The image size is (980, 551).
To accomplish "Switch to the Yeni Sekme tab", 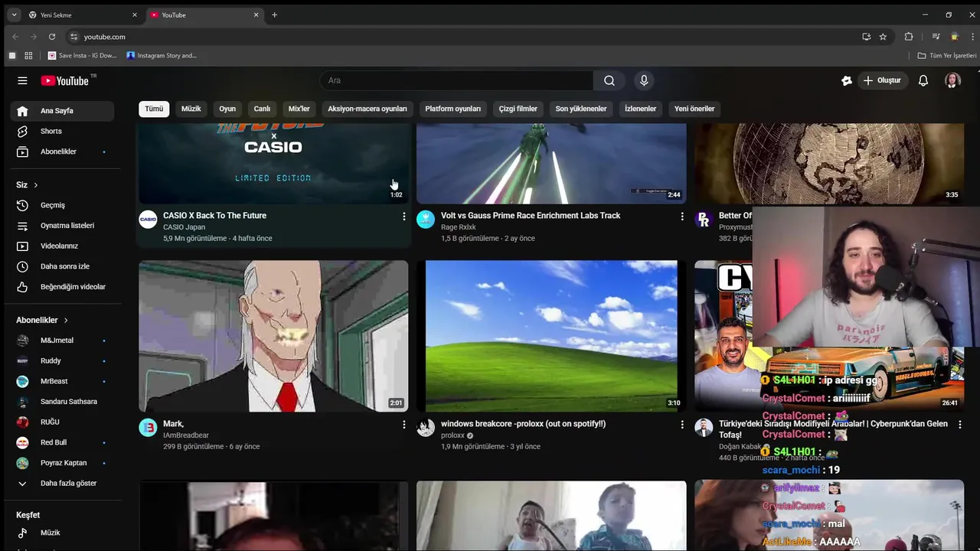I will tap(83, 15).
